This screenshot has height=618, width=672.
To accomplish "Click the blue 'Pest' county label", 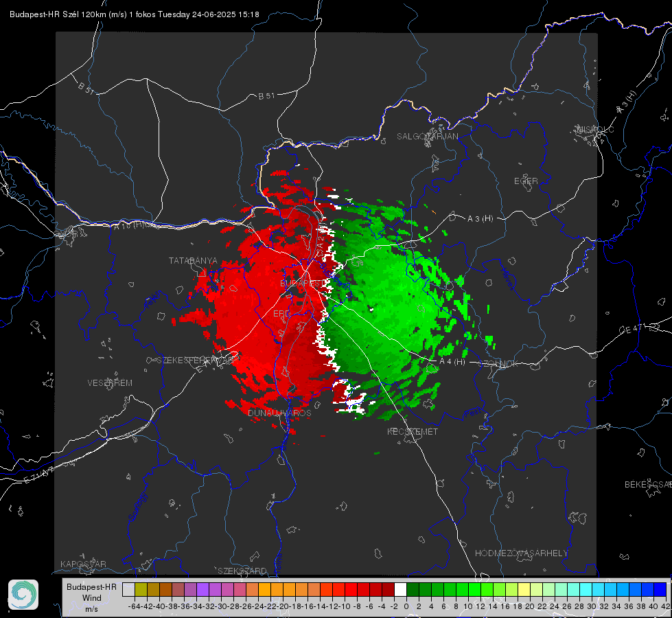I will pyautogui.click(x=472, y=413).
